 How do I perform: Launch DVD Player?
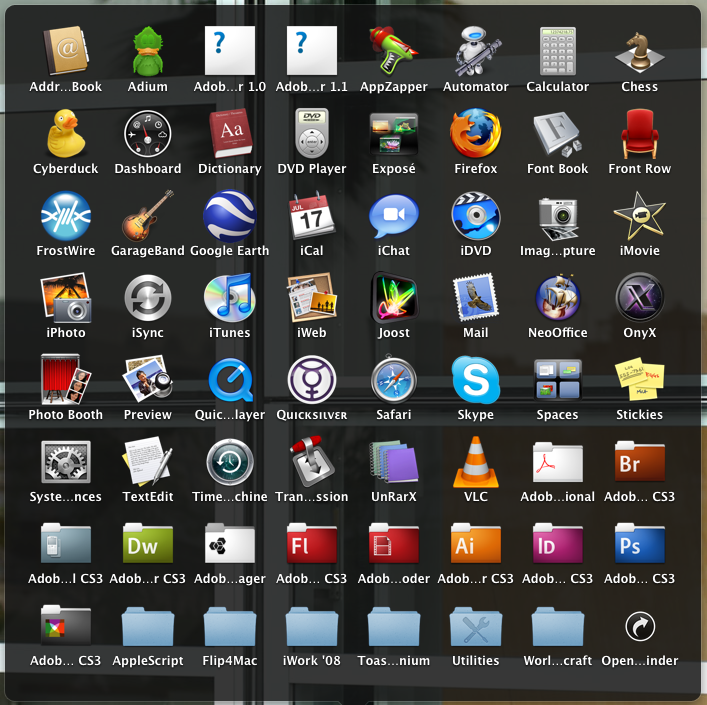point(312,133)
